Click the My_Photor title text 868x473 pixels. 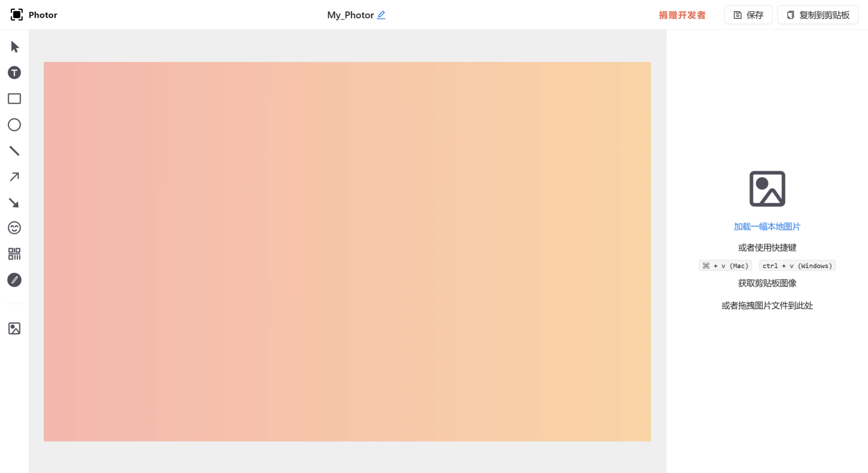coord(350,15)
